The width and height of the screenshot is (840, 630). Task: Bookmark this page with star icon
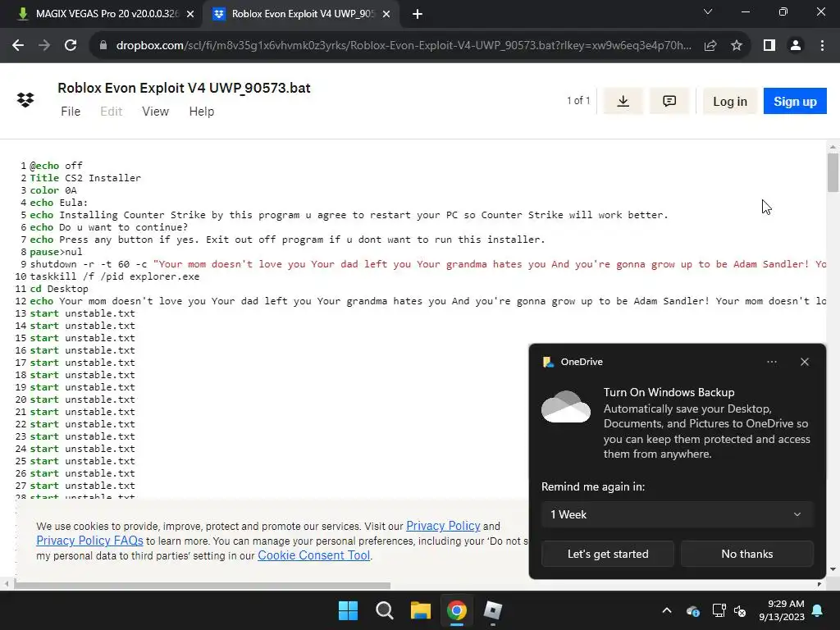click(x=737, y=46)
